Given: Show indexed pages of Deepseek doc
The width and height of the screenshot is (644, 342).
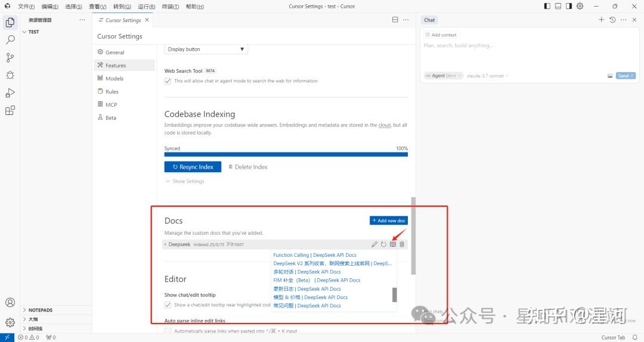Looking at the screenshot, I should click(393, 244).
